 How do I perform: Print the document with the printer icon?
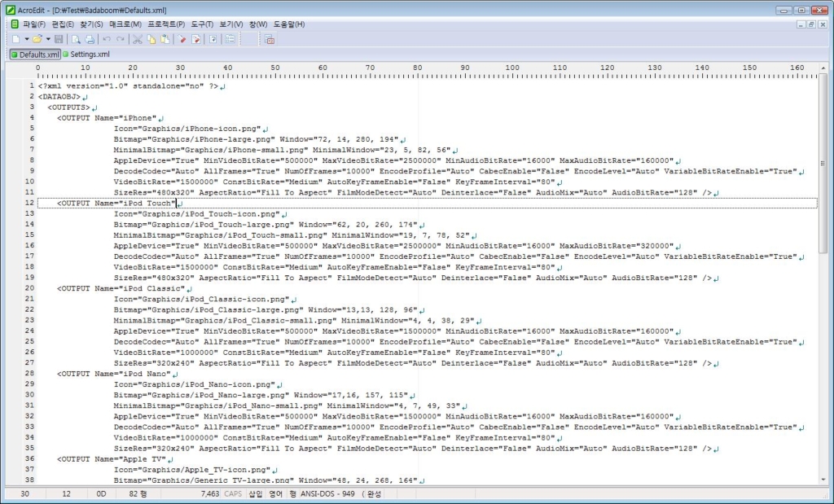pos(90,39)
